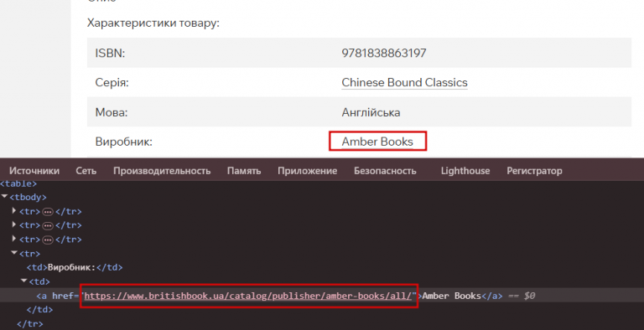The height and width of the screenshot is (330, 644).
Task: Open the Регистратор tab
Action: pos(534,171)
